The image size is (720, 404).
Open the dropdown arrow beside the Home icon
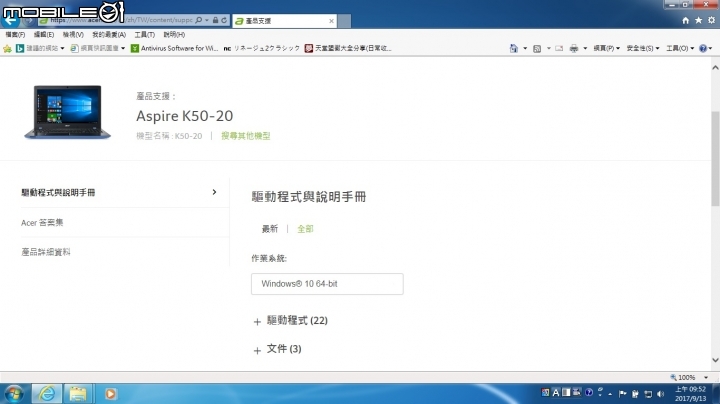525,48
